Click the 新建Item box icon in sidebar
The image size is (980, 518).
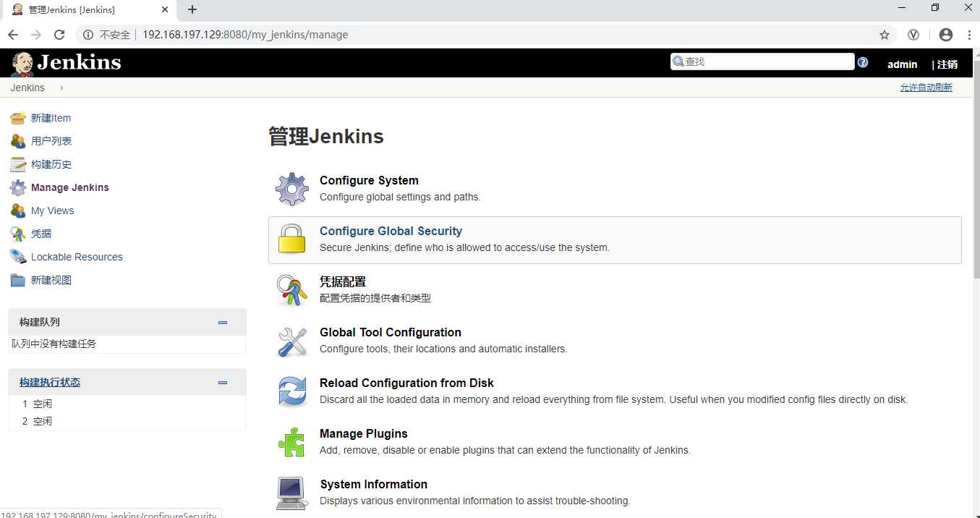point(18,118)
